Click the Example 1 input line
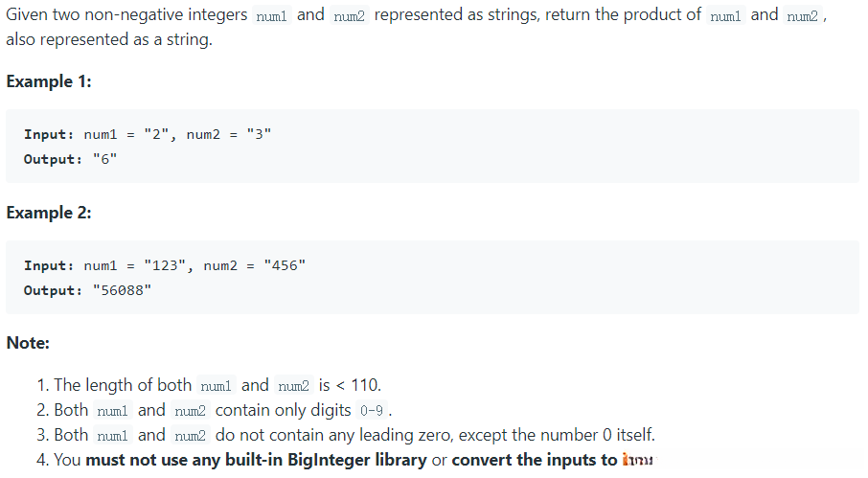This screenshot has height=478, width=868. tap(148, 134)
